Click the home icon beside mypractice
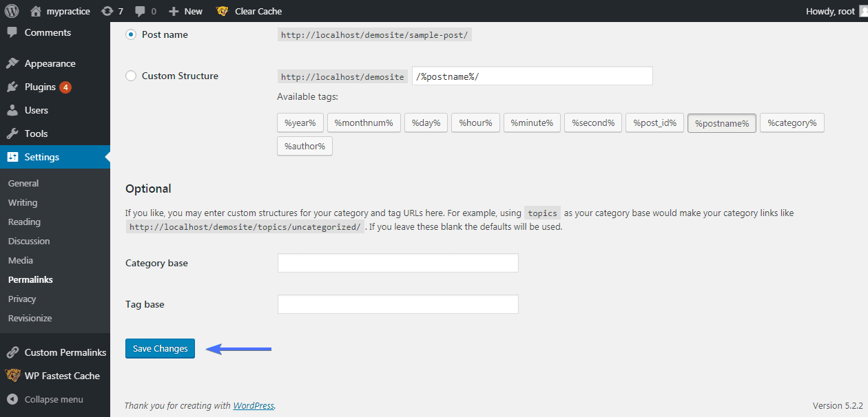This screenshot has width=868, height=417. pyautogui.click(x=36, y=11)
